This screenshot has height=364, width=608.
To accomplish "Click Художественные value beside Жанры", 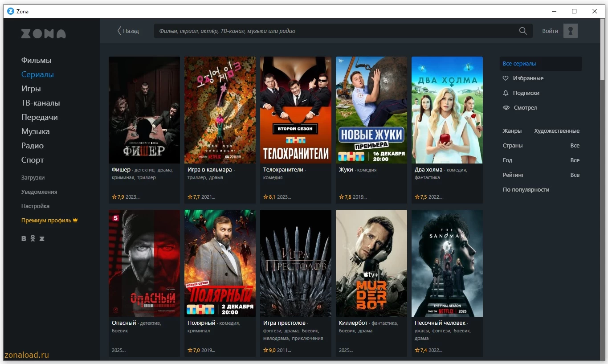I will 557,131.
